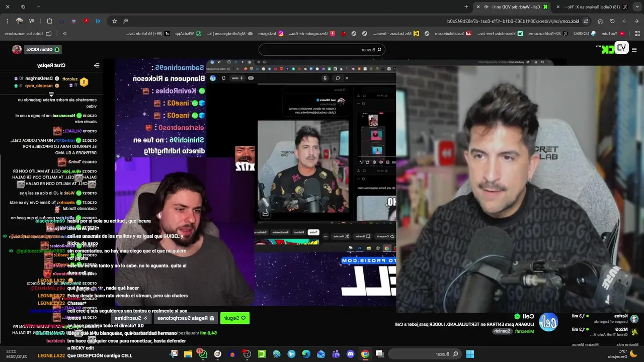Click the Seguir follow button

[234, 318]
